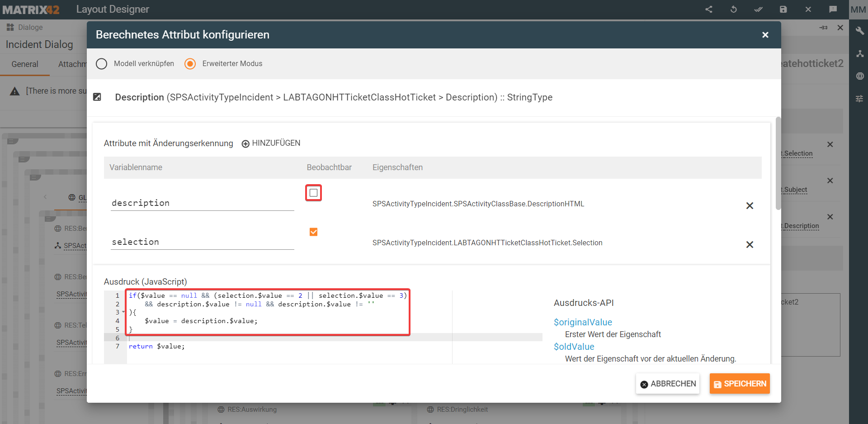This screenshot has width=868, height=424.
Task: Edit the selection variable name field
Action: [203, 242]
